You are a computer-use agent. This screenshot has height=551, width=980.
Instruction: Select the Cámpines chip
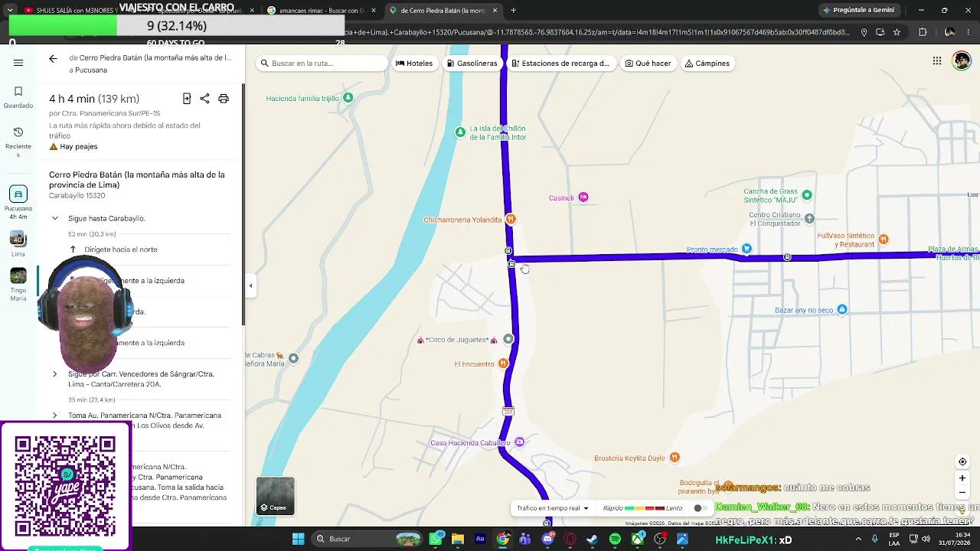click(x=707, y=64)
